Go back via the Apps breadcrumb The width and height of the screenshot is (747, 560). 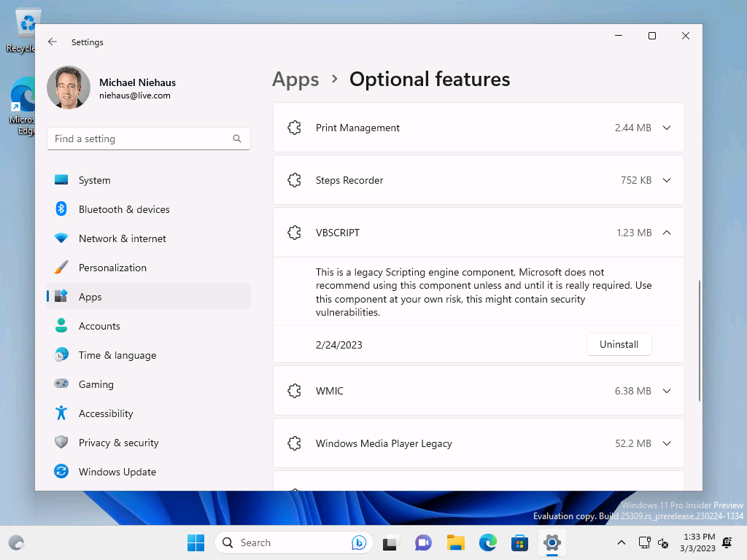point(295,80)
